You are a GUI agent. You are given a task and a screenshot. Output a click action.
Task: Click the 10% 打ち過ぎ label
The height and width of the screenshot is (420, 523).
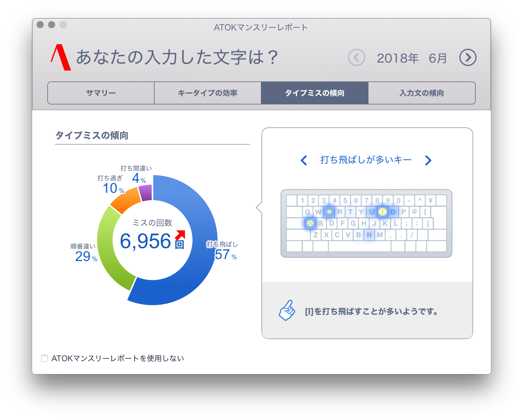pyautogui.click(x=111, y=185)
